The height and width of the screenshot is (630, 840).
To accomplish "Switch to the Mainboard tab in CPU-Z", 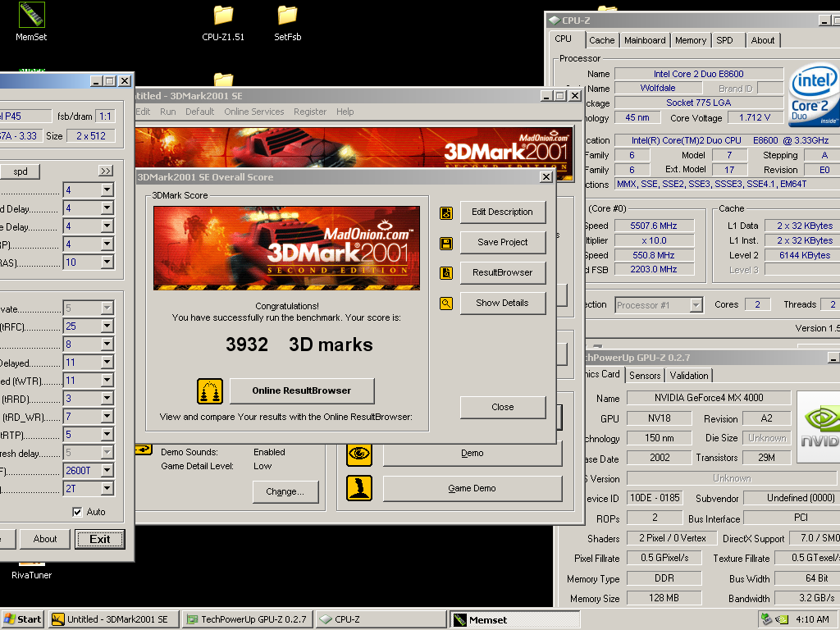I will [645, 41].
